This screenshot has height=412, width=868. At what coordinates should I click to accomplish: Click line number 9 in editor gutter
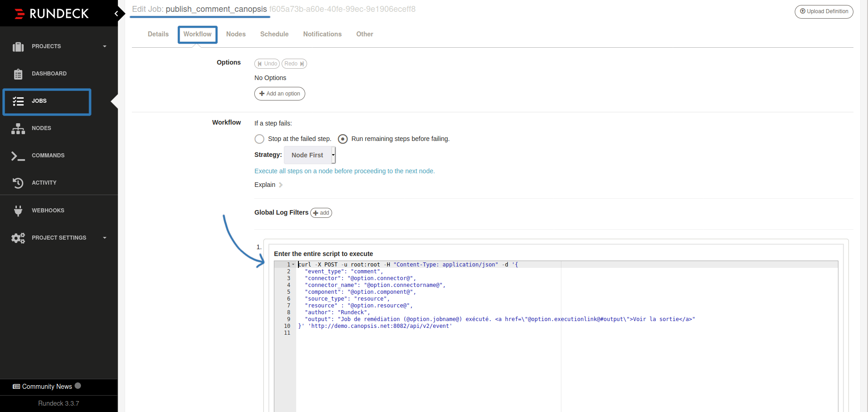(x=288, y=319)
